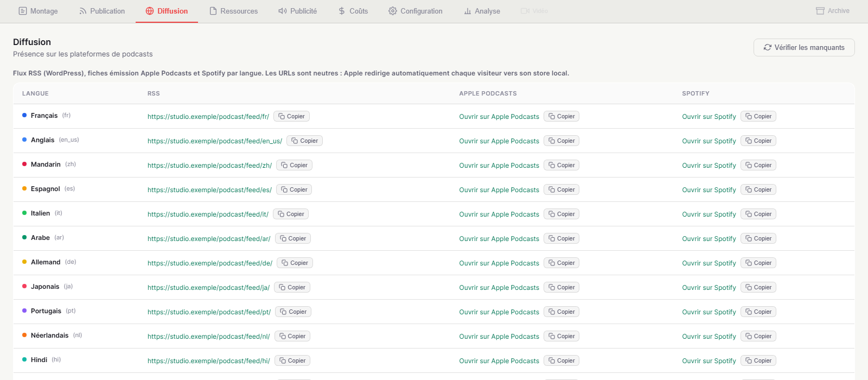Click the LANGUE column header
The height and width of the screenshot is (380, 868).
click(x=35, y=93)
